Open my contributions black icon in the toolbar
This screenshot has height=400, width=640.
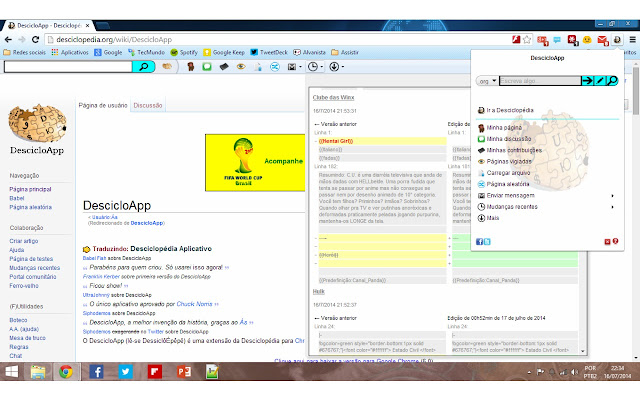[x=224, y=67]
